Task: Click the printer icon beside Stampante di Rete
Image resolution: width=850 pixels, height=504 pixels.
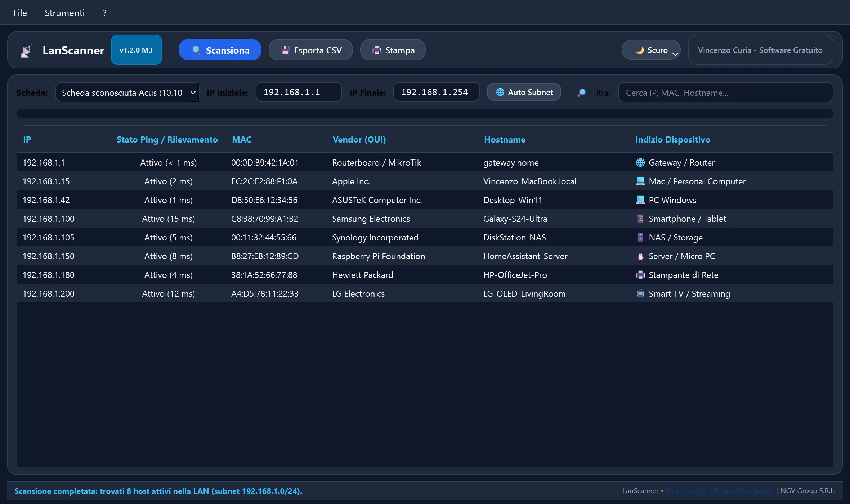Action: coord(640,275)
